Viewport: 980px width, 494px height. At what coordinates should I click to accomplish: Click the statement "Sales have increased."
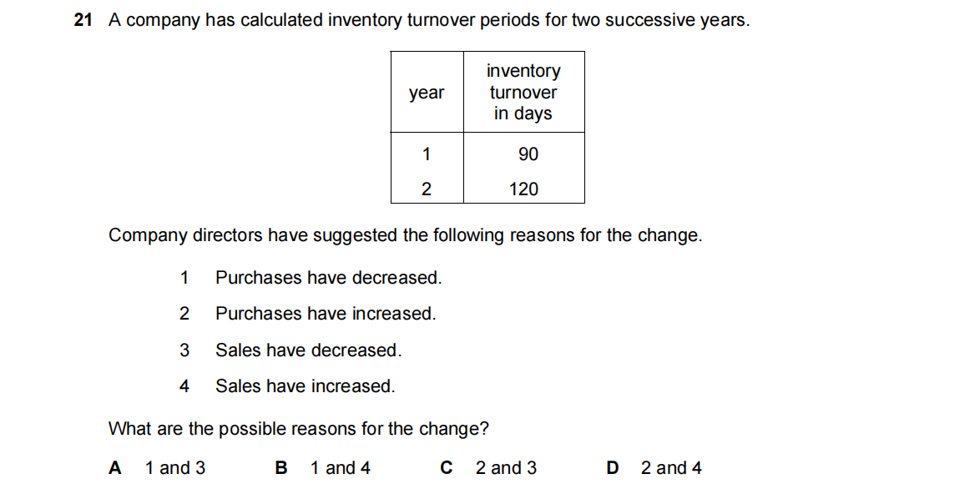coord(305,386)
